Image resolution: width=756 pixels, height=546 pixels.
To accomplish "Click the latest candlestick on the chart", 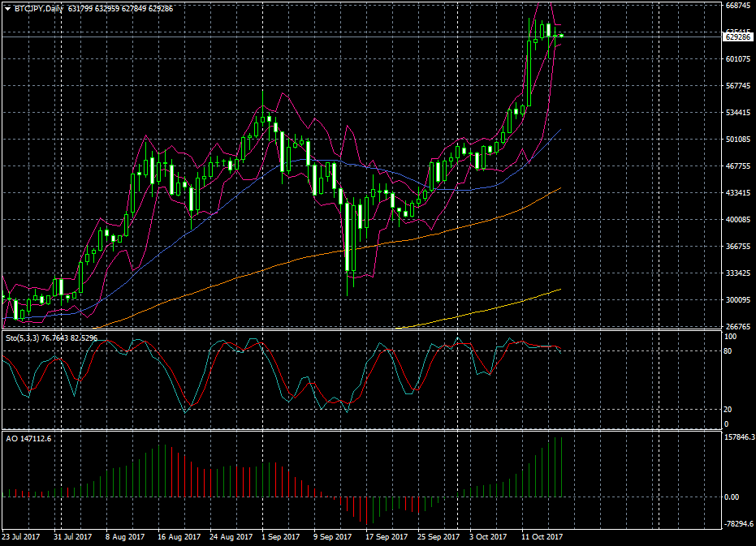I will click(561, 35).
